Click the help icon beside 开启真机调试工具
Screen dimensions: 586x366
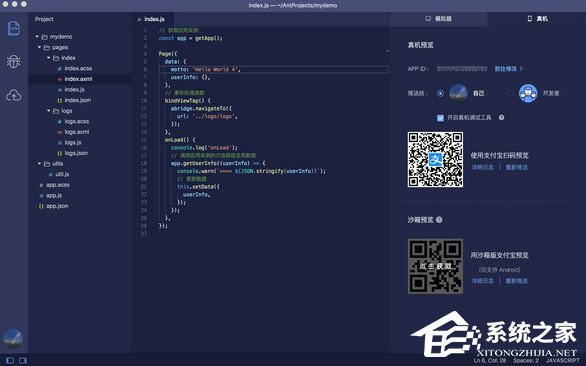[502, 117]
